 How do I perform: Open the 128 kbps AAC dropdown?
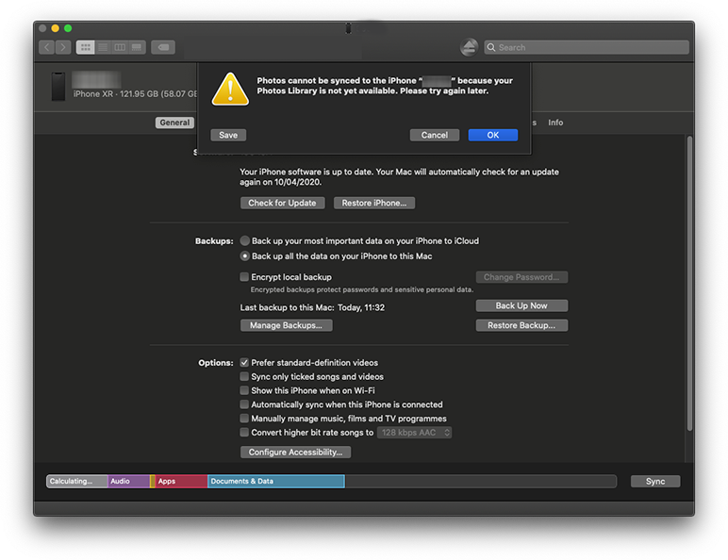(414, 433)
